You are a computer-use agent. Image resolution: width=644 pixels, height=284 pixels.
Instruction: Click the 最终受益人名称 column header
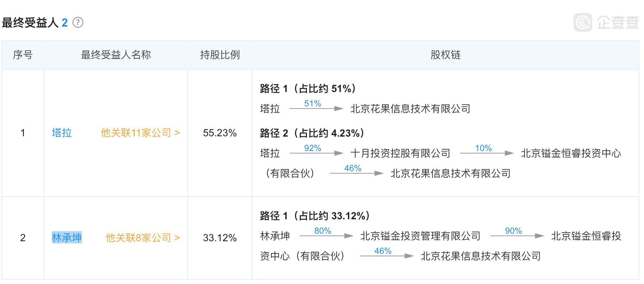(x=116, y=55)
